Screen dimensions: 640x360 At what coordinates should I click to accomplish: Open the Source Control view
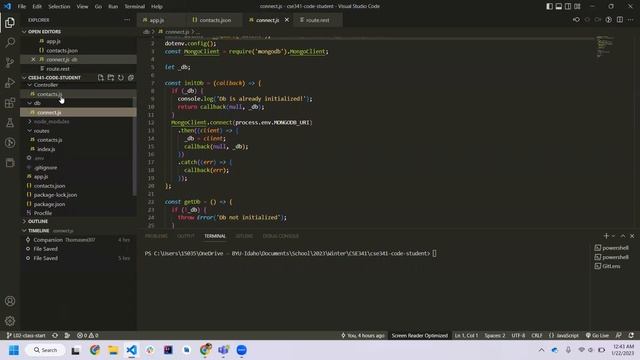pos(10,62)
